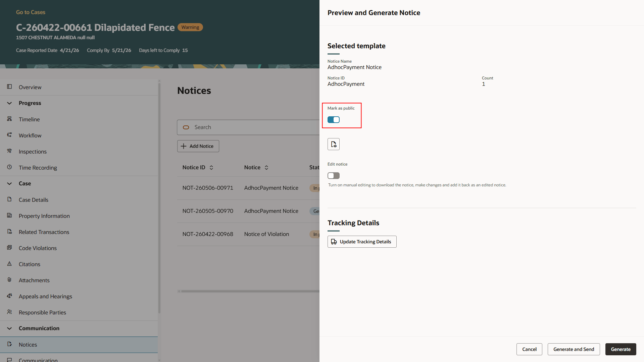Open the Citations menu item

click(79, 264)
